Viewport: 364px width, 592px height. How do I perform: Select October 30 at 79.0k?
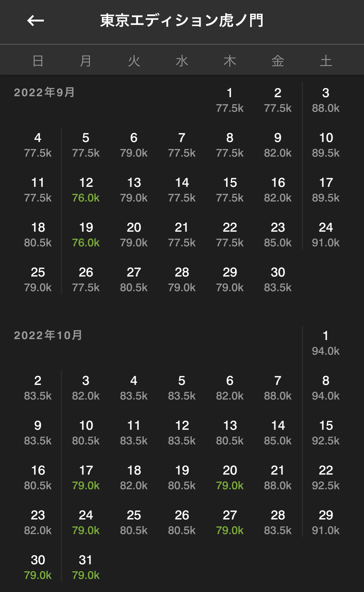(x=38, y=567)
